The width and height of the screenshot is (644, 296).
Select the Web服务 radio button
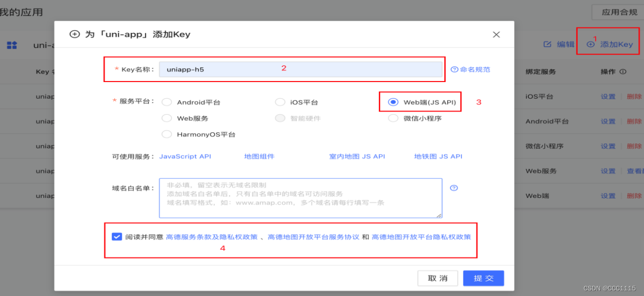167,118
